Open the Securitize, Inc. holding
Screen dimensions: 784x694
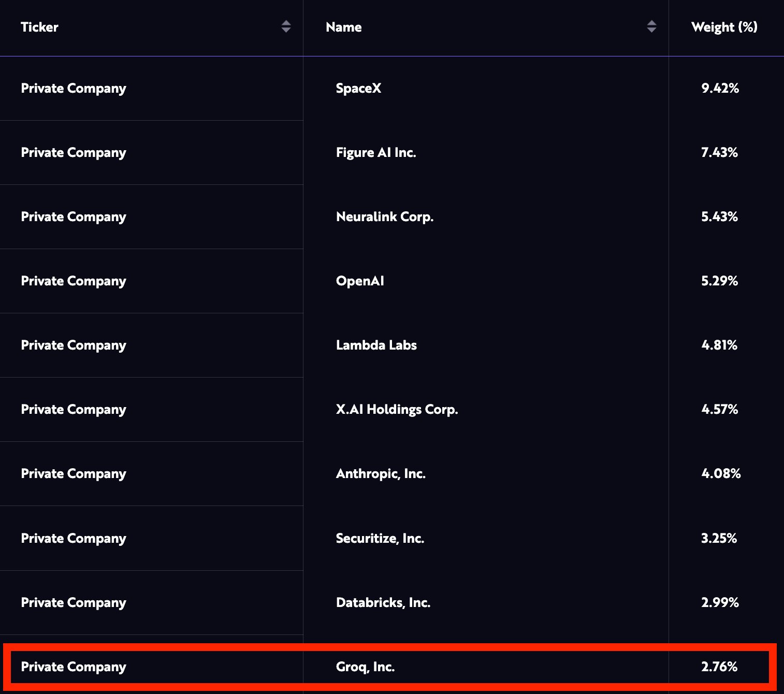click(x=380, y=538)
